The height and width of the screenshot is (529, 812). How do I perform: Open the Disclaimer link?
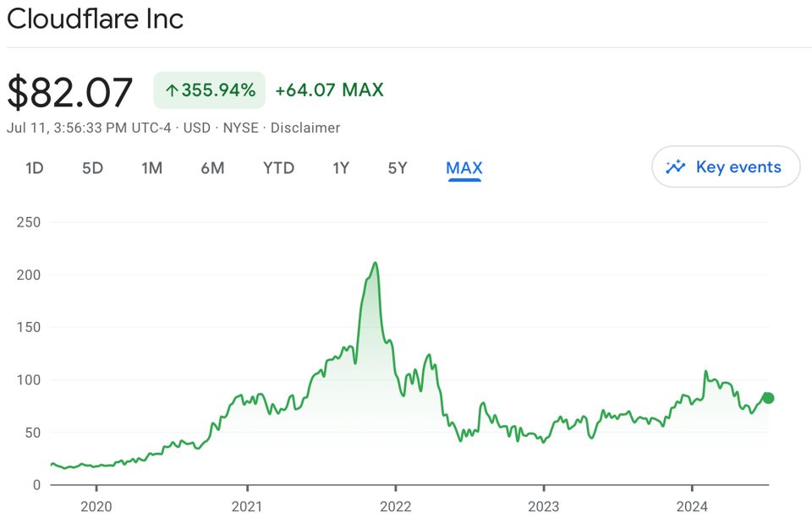[305, 128]
